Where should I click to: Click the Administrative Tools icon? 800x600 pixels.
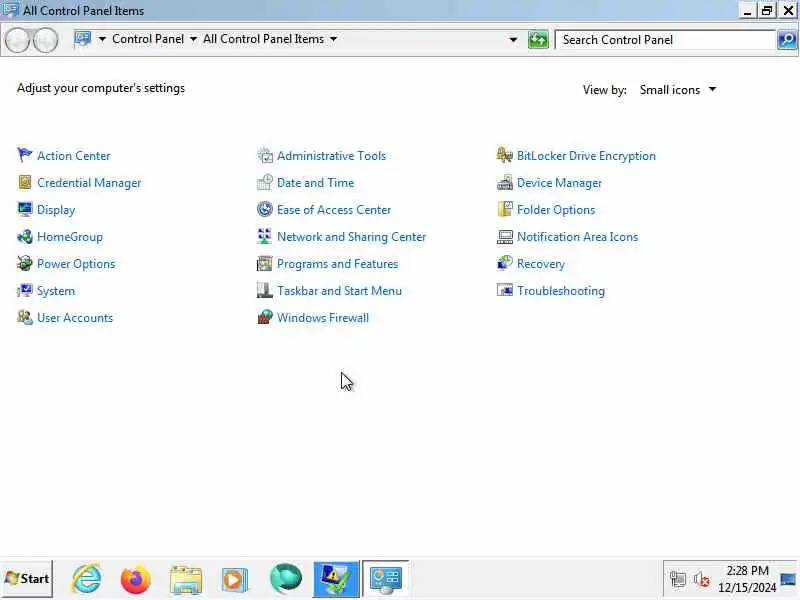(x=265, y=155)
